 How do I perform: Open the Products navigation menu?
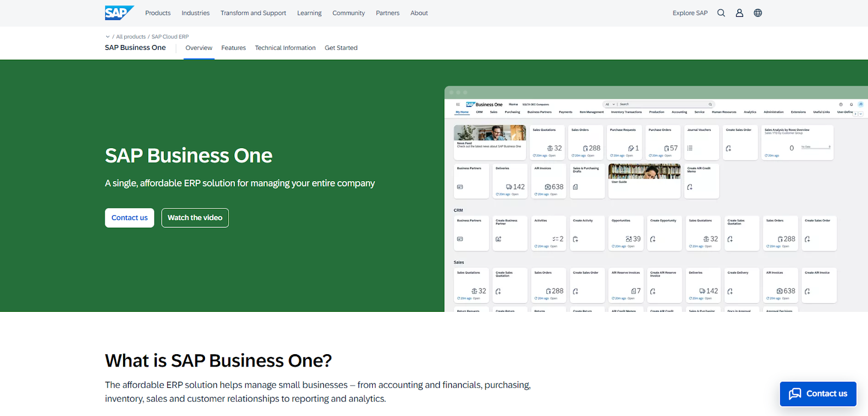(x=158, y=13)
